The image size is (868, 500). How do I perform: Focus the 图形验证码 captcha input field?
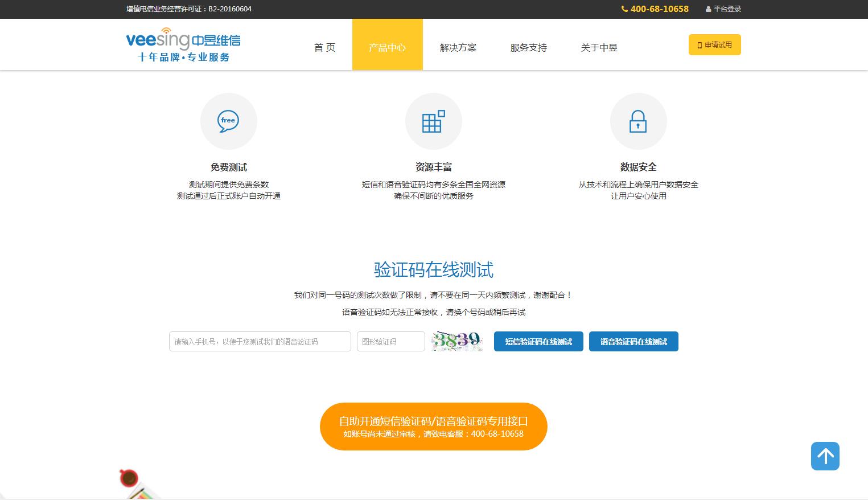click(x=390, y=342)
